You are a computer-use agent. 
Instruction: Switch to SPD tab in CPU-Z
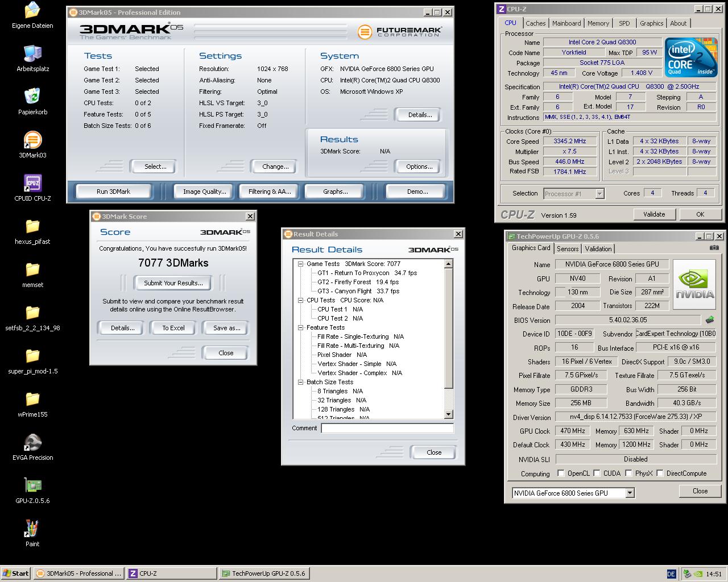[x=624, y=23]
